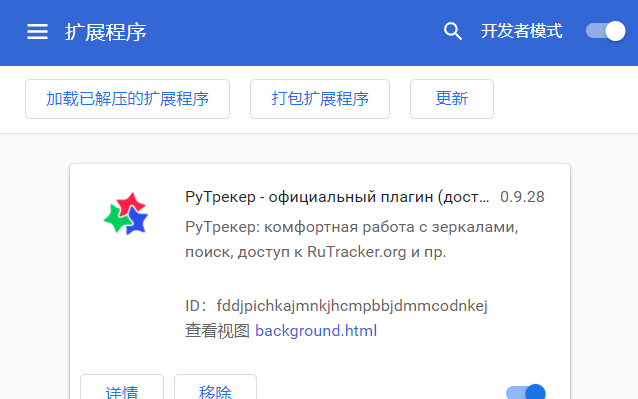Click the RuTracker extension star logo
Viewport: 638px width, 399px height.
click(x=126, y=214)
